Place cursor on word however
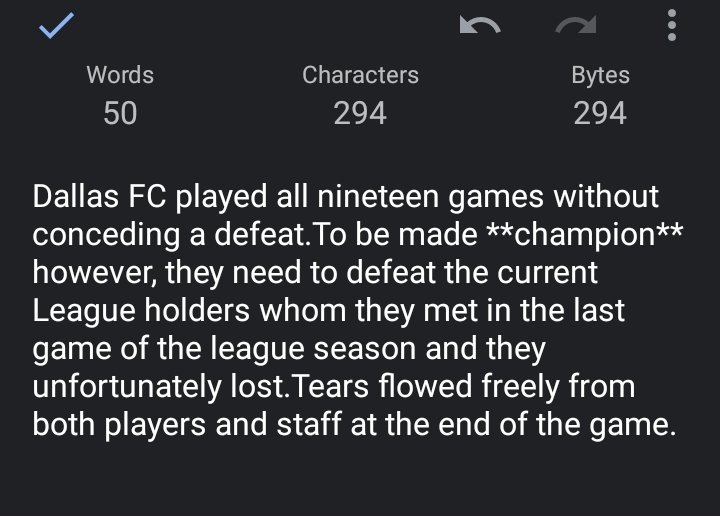Image resolution: width=720 pixels, height=516 pixels. (x=94, y=273)
